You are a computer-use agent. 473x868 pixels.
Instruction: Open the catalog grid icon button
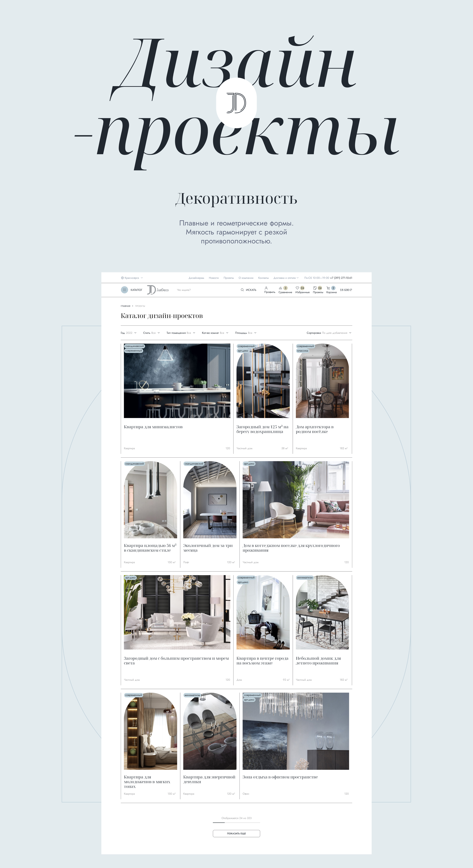click(x=124, y=290)
